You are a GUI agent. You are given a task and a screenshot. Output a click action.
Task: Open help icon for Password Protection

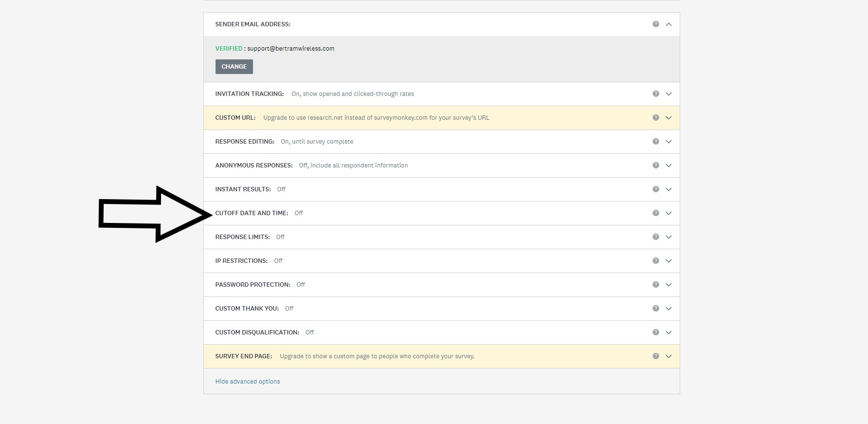[655, 285]
